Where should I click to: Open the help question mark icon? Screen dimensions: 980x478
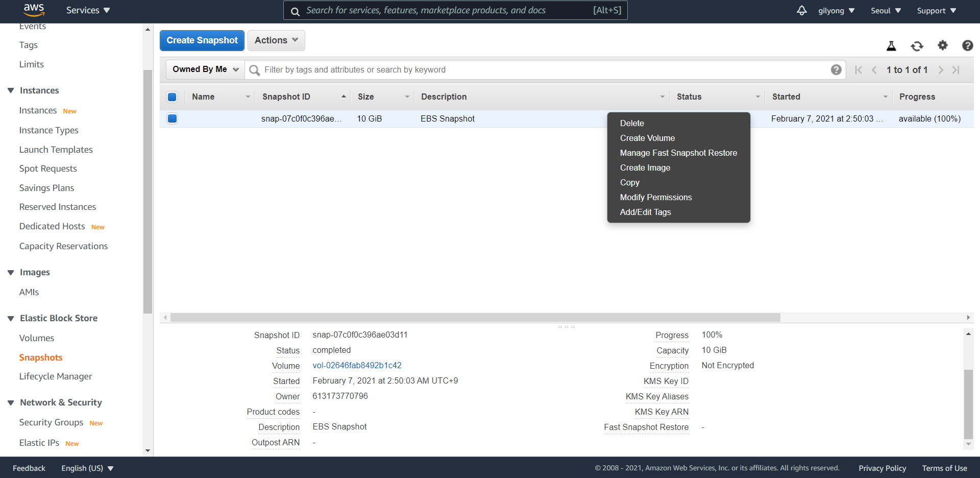click(x=967, y=45)
